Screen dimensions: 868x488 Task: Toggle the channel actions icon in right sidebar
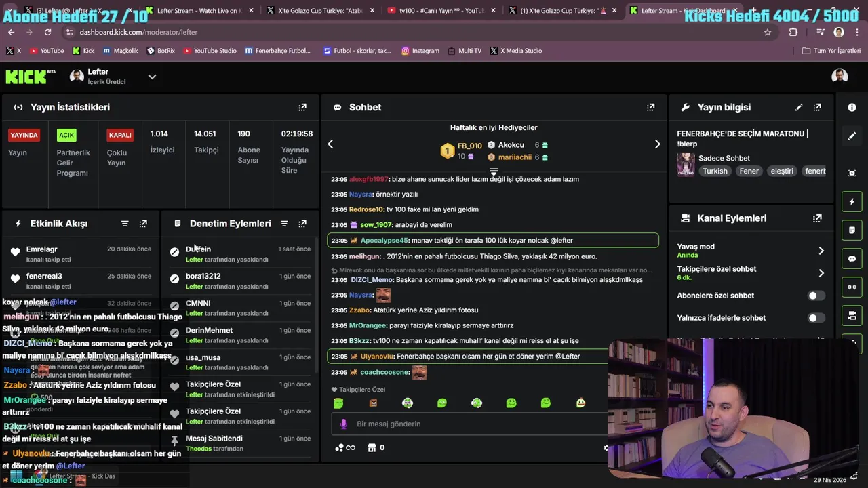coord(852,316)
